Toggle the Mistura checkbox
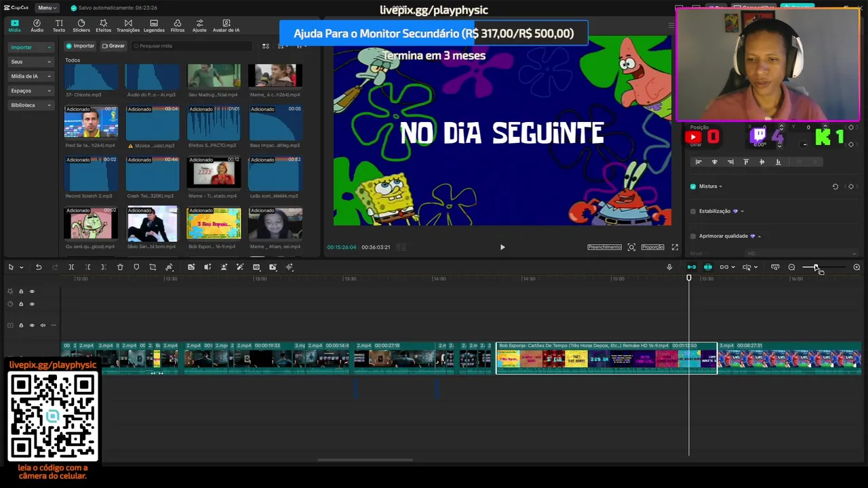The height and width of the screenshot is (488, 868). [x=692, y=186]
